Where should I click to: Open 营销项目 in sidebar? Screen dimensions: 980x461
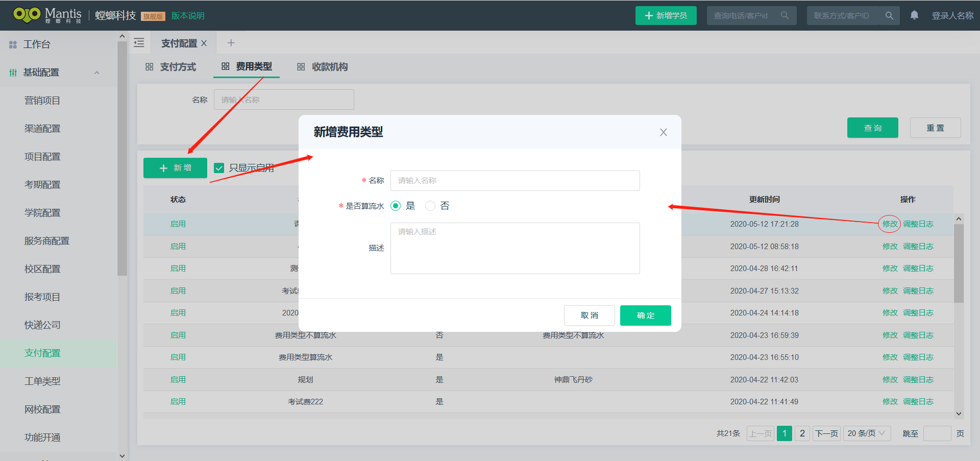[42, 101]
